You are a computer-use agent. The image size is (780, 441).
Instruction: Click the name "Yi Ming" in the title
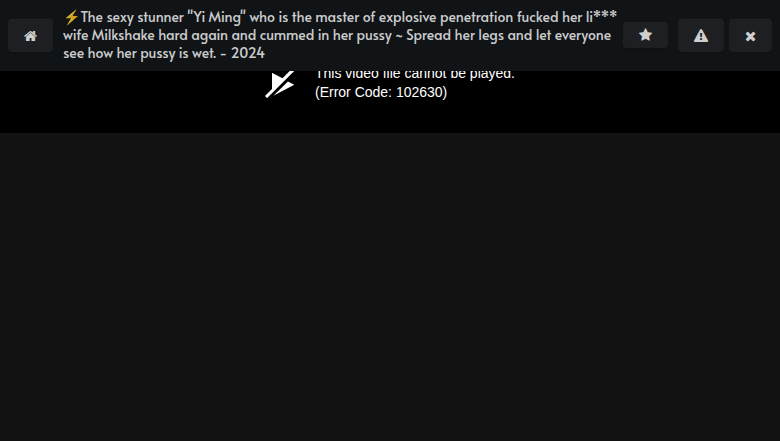pos(216,17)
